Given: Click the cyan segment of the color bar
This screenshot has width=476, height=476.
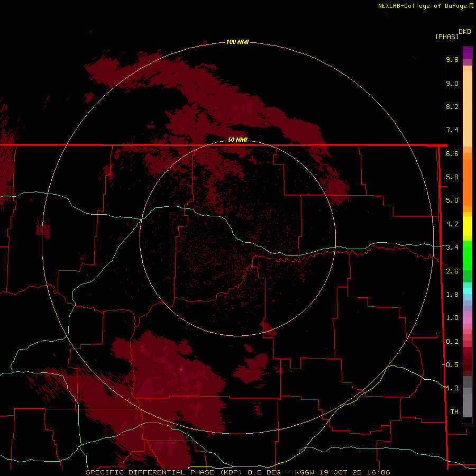Looking at the screenshot, I should pyautogui.click(x=467, y=291).
